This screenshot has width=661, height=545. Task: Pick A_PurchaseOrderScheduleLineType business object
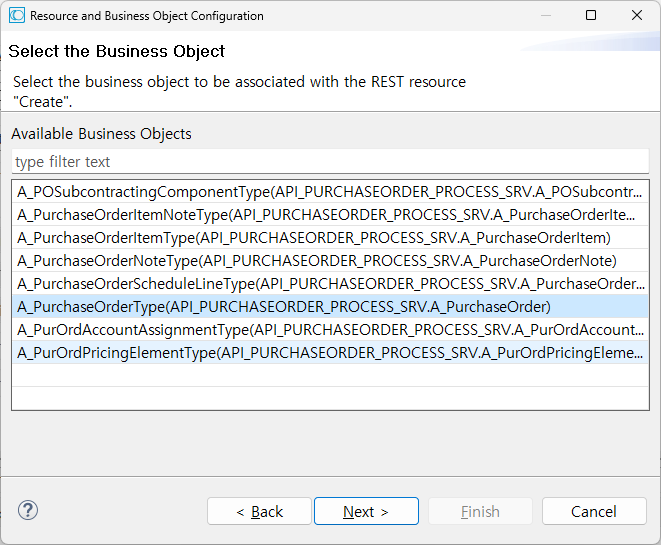[330, 283]
